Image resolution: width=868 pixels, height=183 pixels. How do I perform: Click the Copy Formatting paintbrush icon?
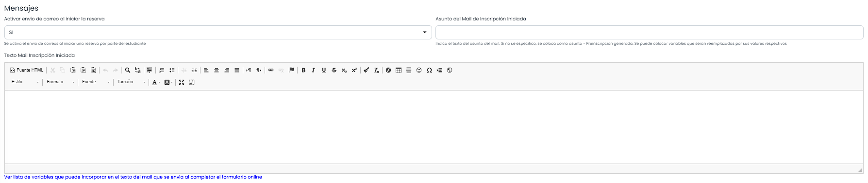[367, 70]
